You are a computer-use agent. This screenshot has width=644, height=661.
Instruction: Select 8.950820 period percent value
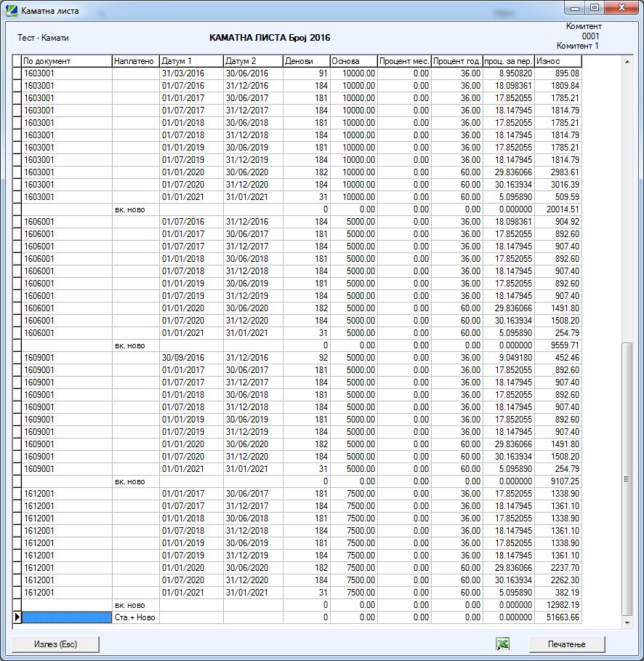(x=508, y=73)
